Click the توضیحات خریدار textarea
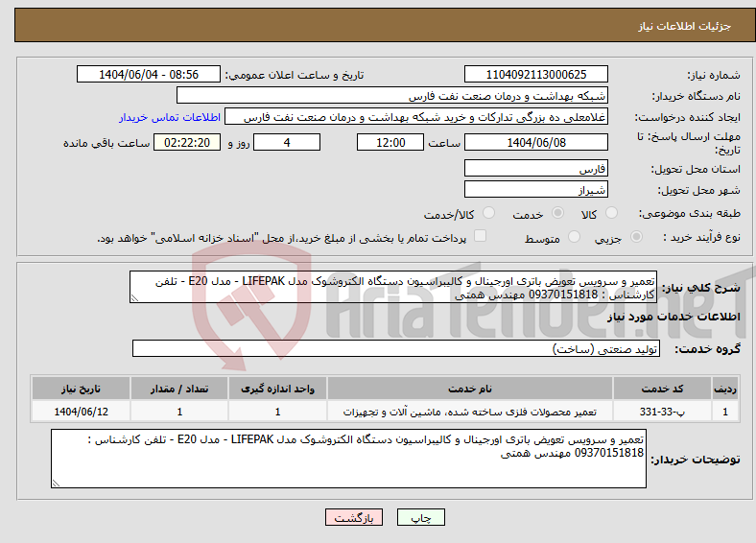The image size is (756, 543). [x=348, y=459]
